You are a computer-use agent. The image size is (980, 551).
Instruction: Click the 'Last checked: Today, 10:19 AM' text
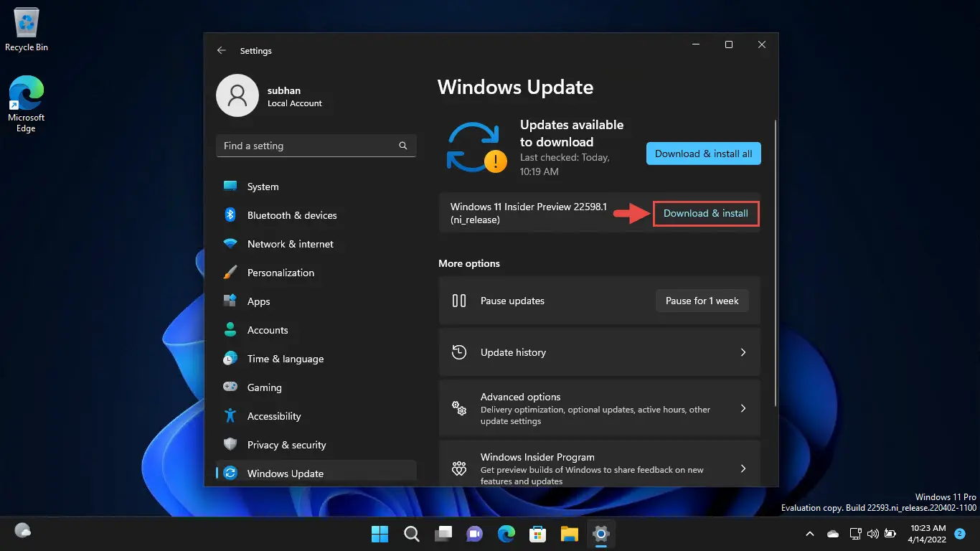pyautogui.click(x=565, y=164)
